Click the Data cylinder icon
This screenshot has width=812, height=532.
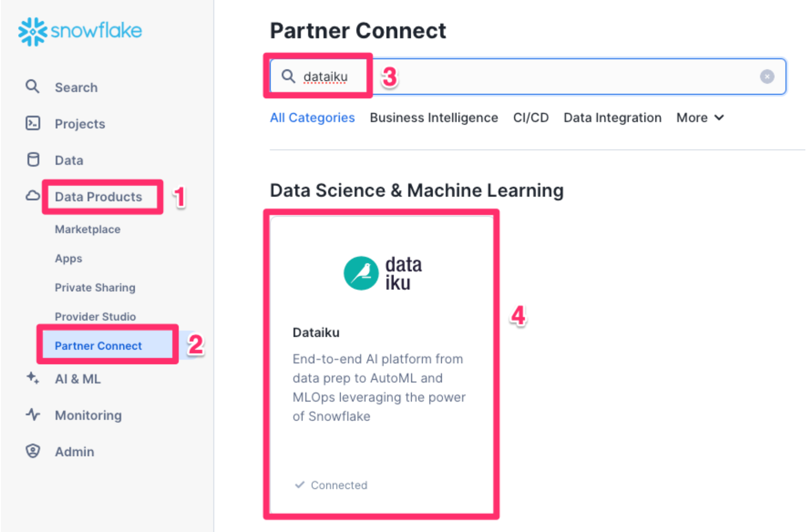point(33,160)
